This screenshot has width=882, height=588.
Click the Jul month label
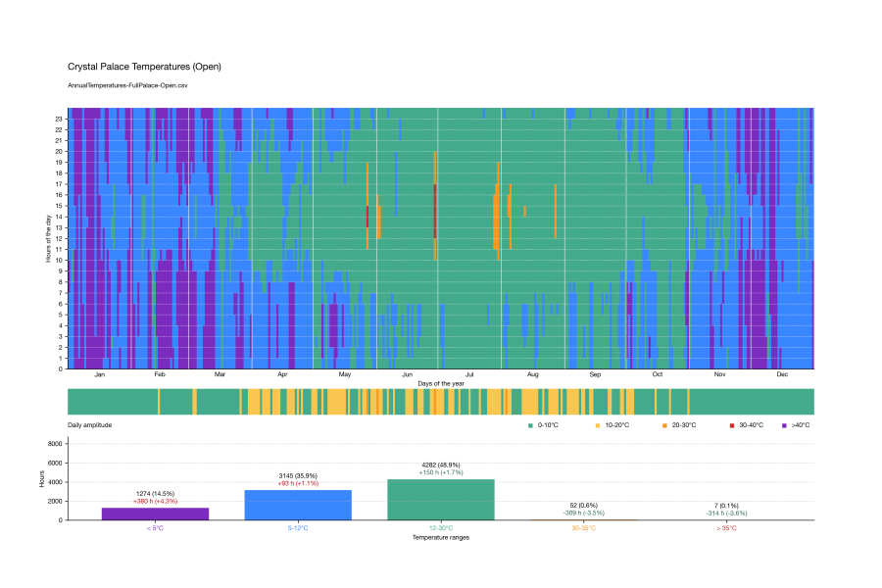pos(469,374)
